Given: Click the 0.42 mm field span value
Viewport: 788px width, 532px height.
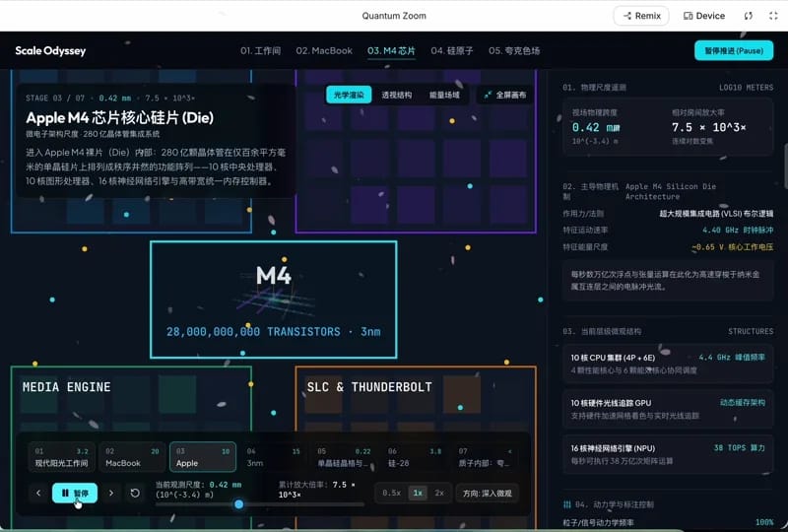Looking at the screenshot, I should click(x=596, y=128).
